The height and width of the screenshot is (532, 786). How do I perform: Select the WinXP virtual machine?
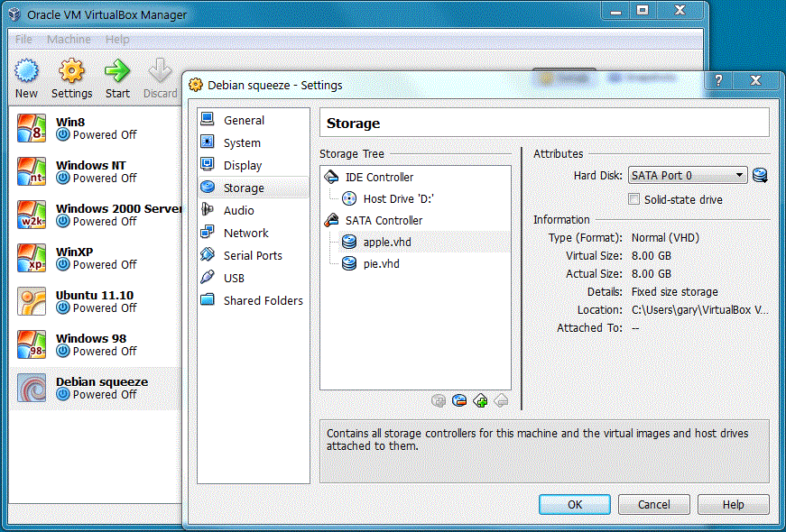(96, 258)
